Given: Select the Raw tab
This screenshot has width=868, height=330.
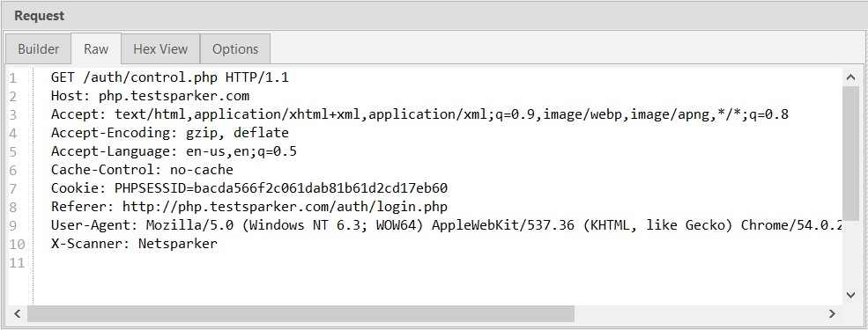Looking at the screenshot, I should coord(96,49).
